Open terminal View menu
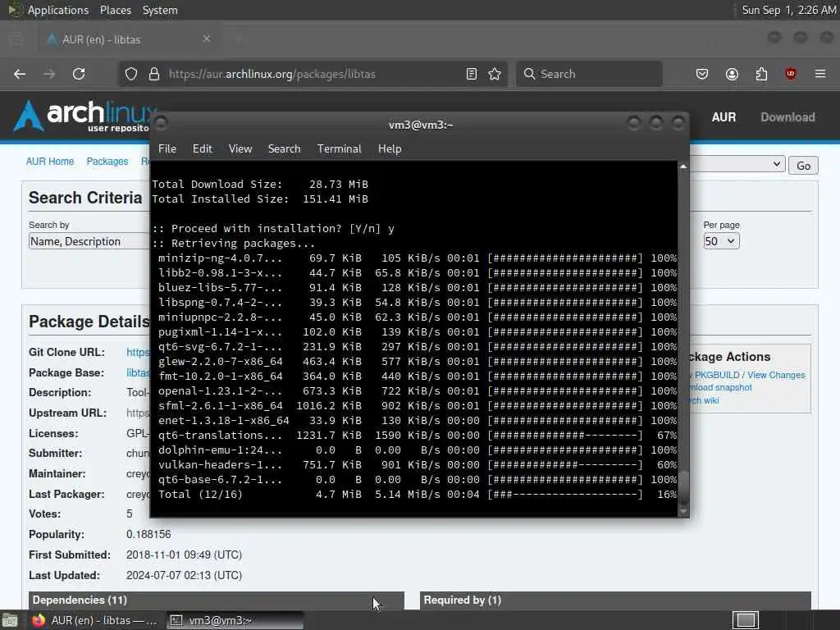The width and height of the screenshot is (840, 630). point(240,149)
